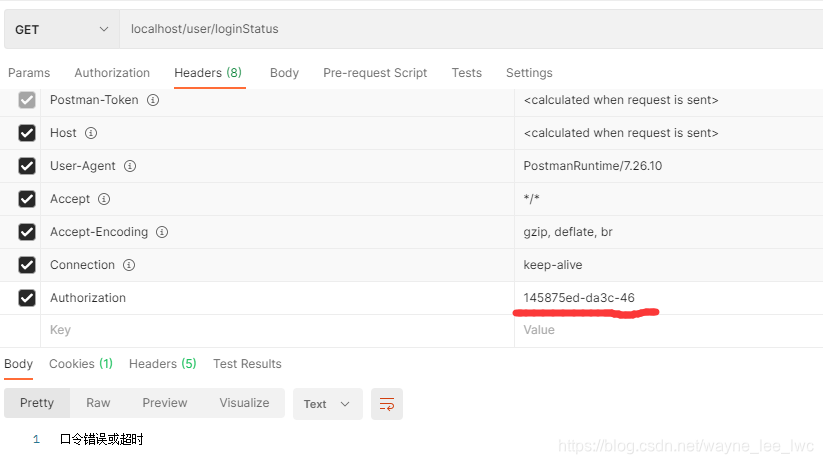Viewport: 823px width, 464px height.
Task: Open the response Cookies (1) tab
Action: (x=81, y=364)
